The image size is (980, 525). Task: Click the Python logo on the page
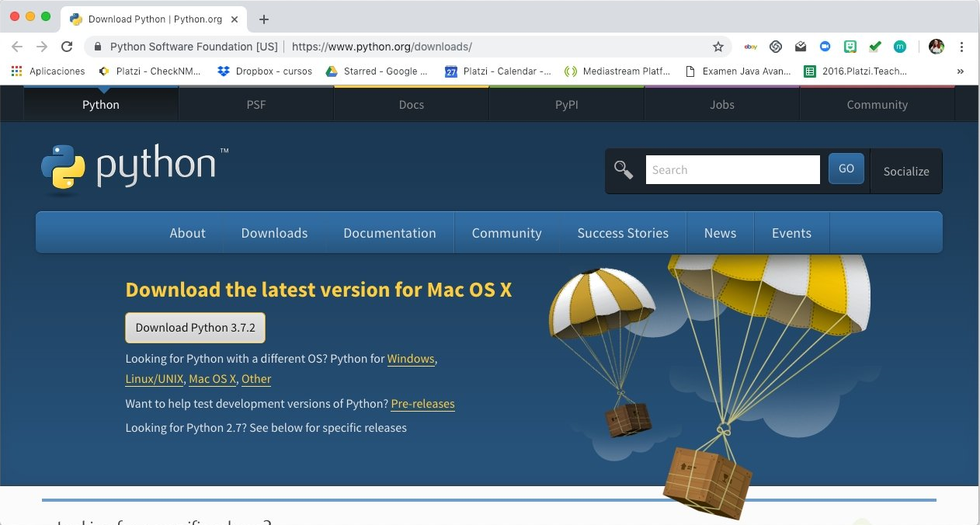pyautogui.click(x=134, y=167)
